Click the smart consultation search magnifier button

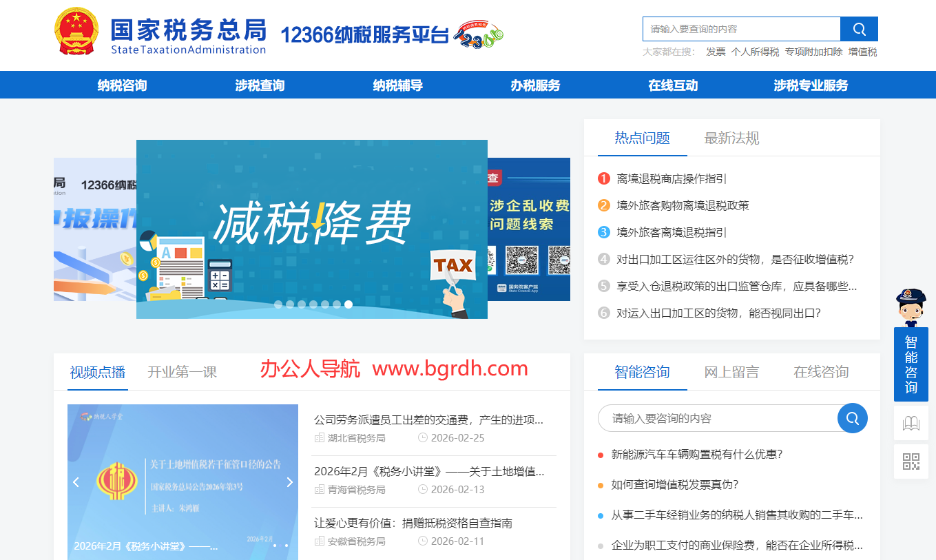(853, 418)
